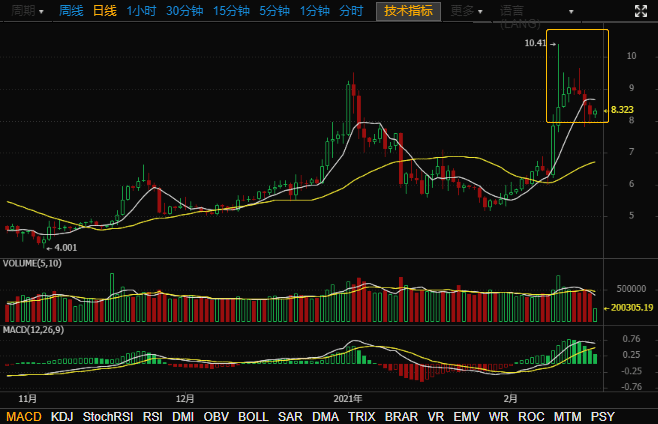Switch chart to 周线 weekly view
This screenshot has height=424, width=658.
click(x=71, y=11)
